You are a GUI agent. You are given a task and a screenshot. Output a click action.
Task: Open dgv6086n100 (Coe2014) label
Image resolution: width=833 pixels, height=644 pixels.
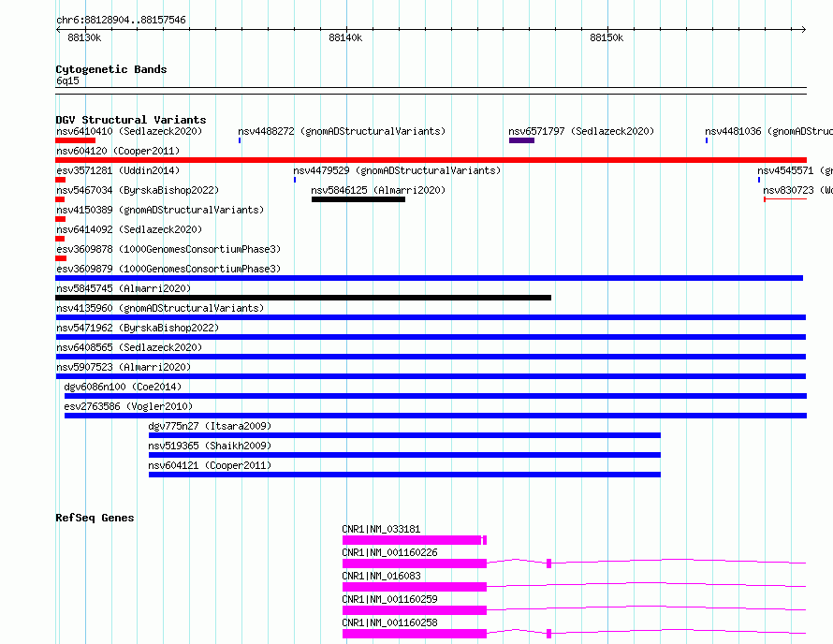123,387
